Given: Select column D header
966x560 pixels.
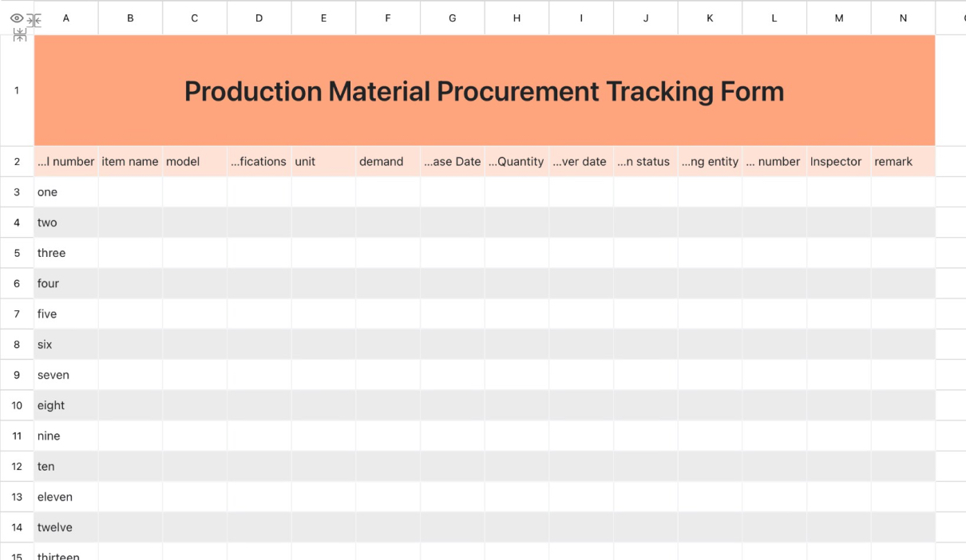Looking at the screenshot, I should point(259,18).
